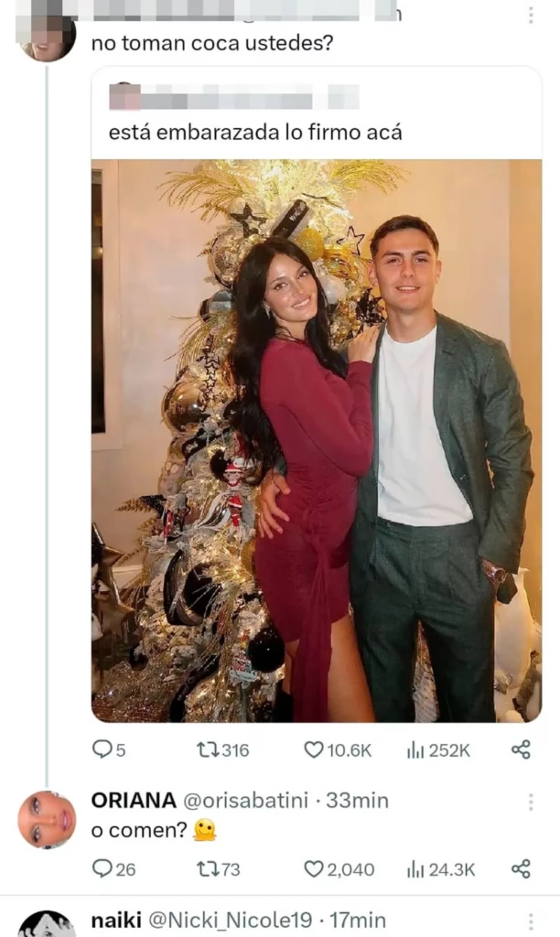Screen dimensions: 560x937
Task: Share the quoted photo tweet
Action: pos(521,749)
